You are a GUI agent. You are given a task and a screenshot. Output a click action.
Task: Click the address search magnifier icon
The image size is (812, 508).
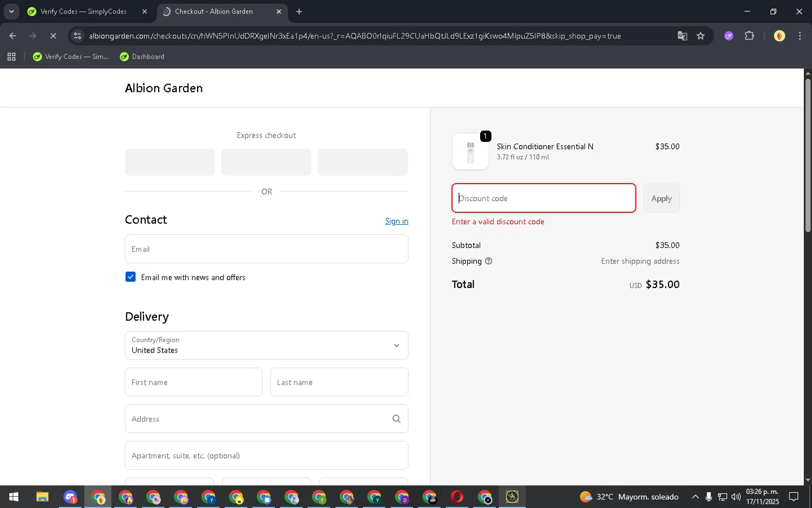(x=396, y=419)
